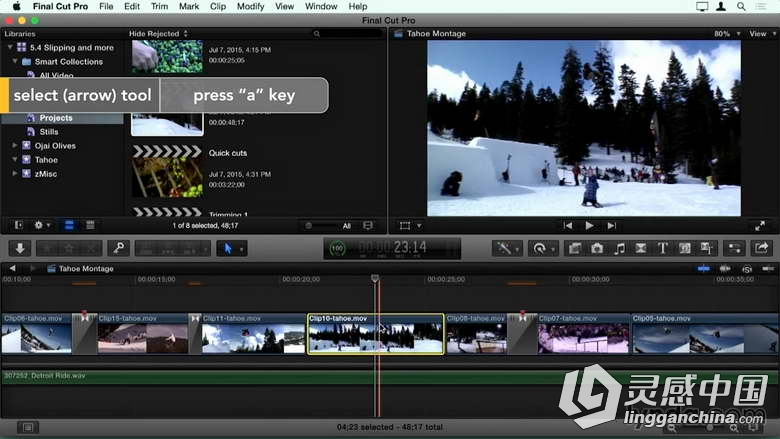Collapse the Smart Collections folder
The height and width of the screenshot is (439, 780).
15,61
